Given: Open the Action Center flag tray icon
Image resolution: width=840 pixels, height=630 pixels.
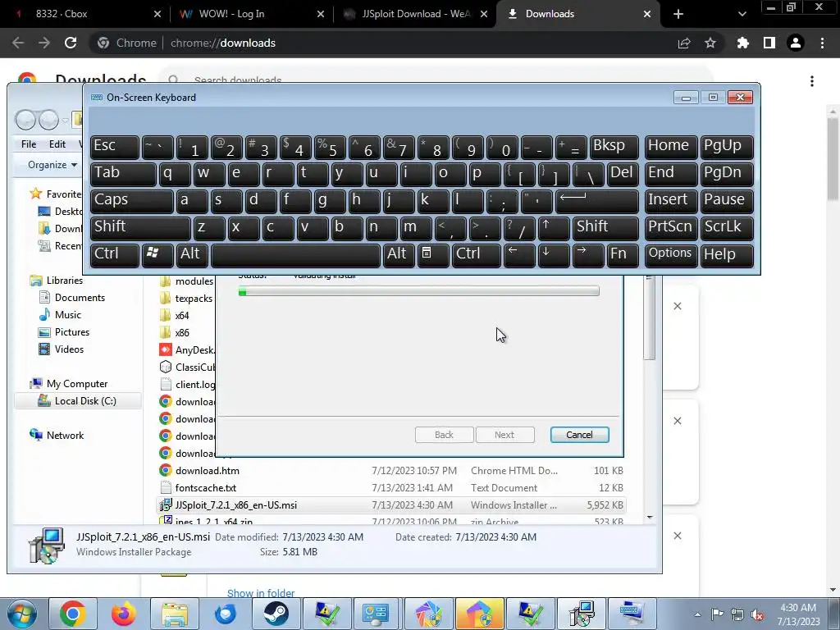Looking at the screenshot, I should pos(717,614).
